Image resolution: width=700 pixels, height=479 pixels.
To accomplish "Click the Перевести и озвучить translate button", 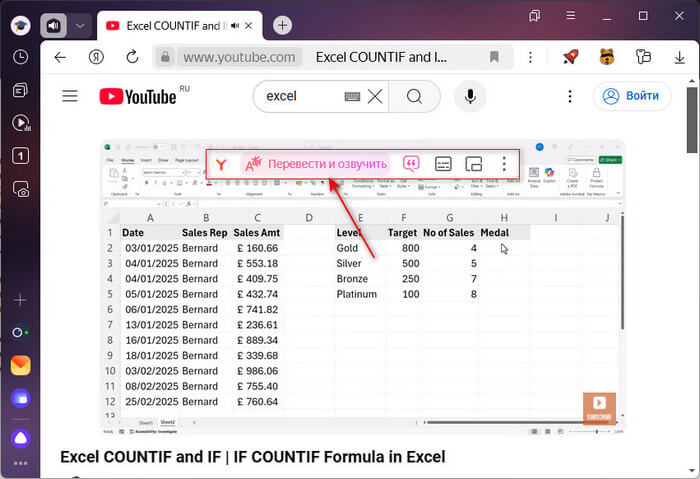I will pos(316,163).
